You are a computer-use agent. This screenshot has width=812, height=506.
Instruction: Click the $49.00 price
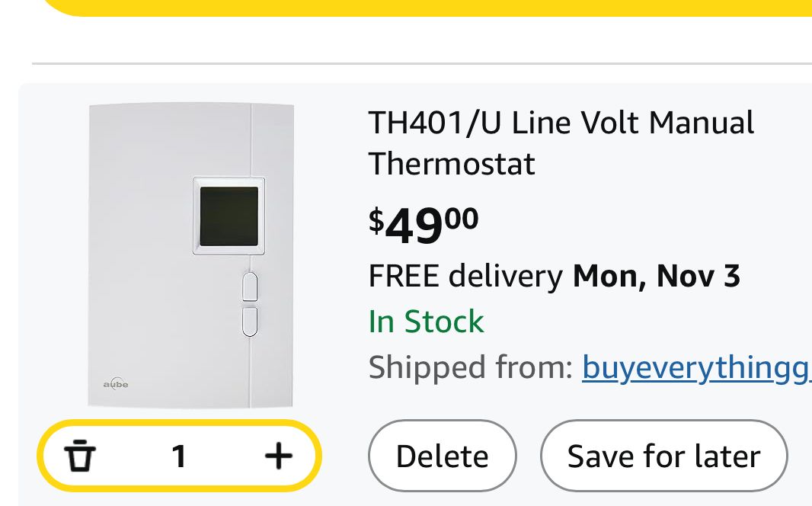point(424,224)
